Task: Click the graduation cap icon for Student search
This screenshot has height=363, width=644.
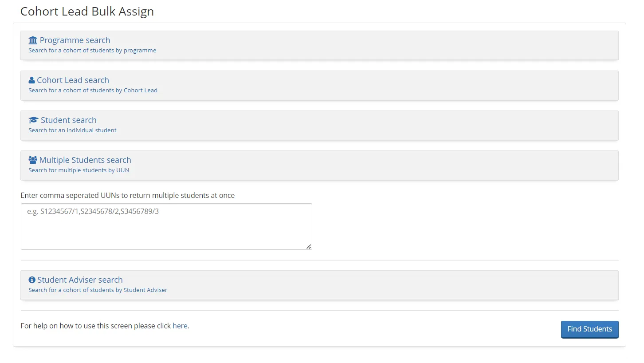Action: point(32,119)
